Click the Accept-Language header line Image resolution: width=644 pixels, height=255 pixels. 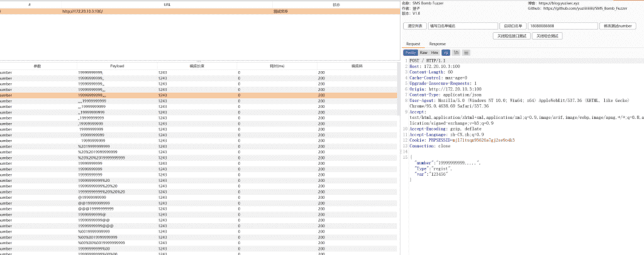click(447, 134)
